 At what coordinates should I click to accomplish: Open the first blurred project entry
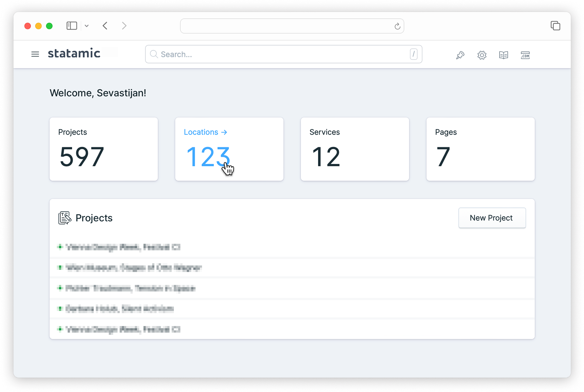(123, 247)
